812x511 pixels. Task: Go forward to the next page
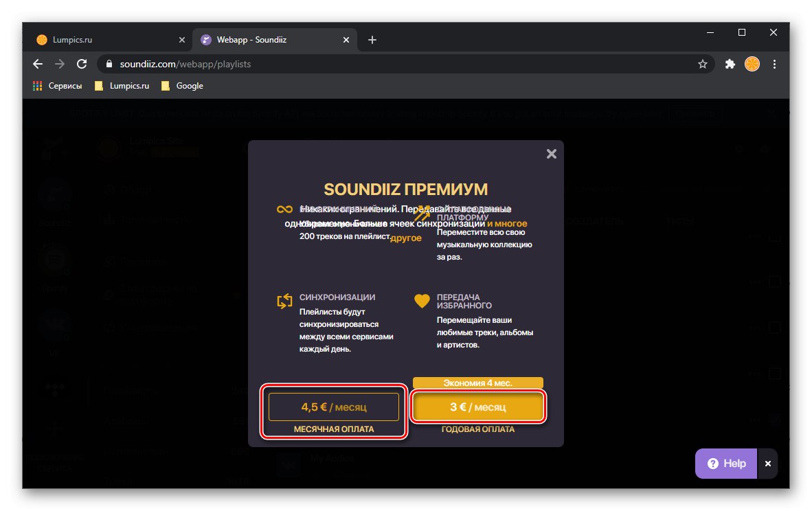(60, 64)
